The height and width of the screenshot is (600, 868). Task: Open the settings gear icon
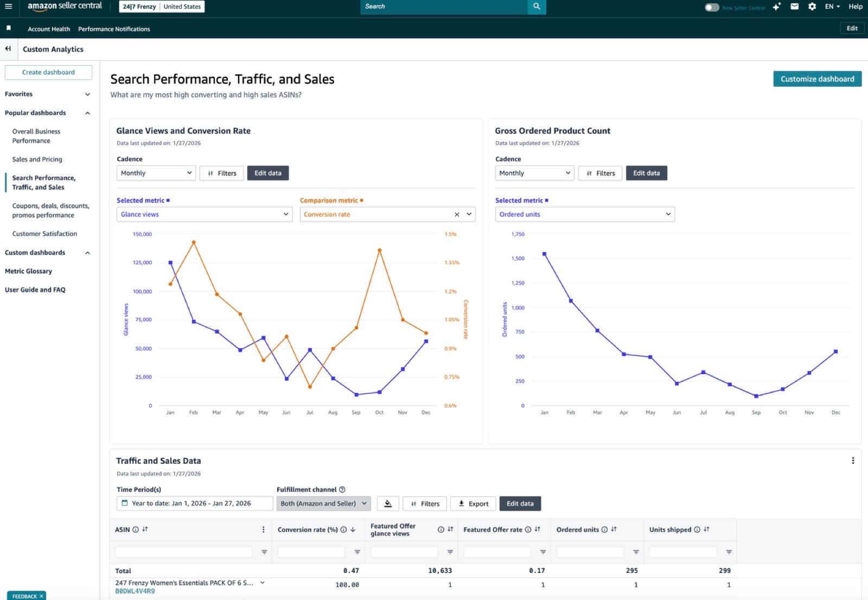[x=812, y=7]
